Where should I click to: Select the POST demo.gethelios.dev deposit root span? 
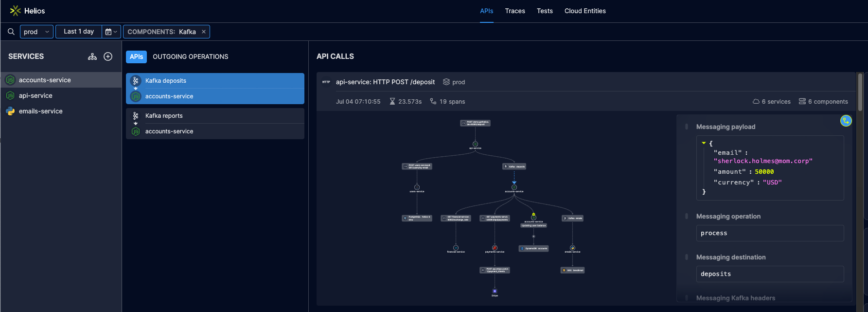475,123
